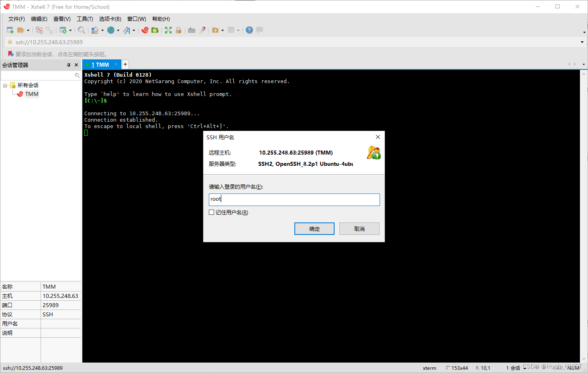Click the grey reconnect link icon
This screenshot has height=373, width=588.
(x=49, y=30)
